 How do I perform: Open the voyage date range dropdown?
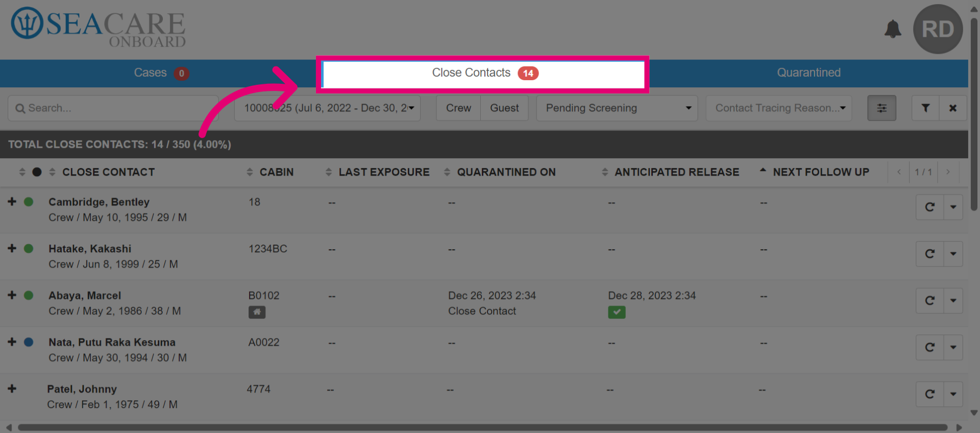[x=327, y=108]
